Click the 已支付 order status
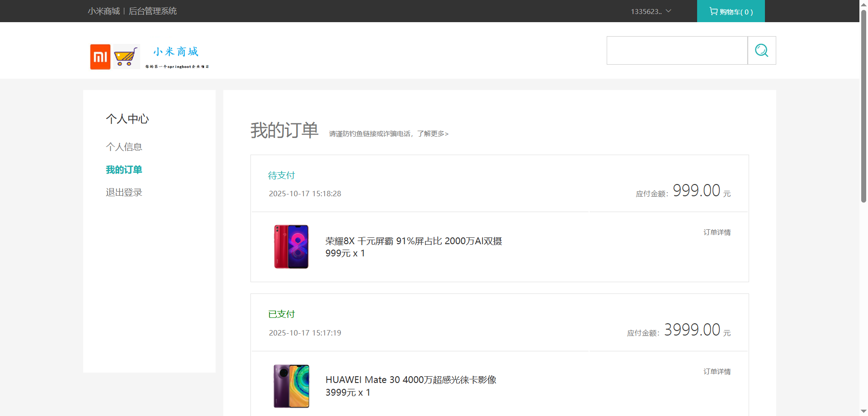The width and height of the screenshot is (868, 416). (x=281, y=314)
